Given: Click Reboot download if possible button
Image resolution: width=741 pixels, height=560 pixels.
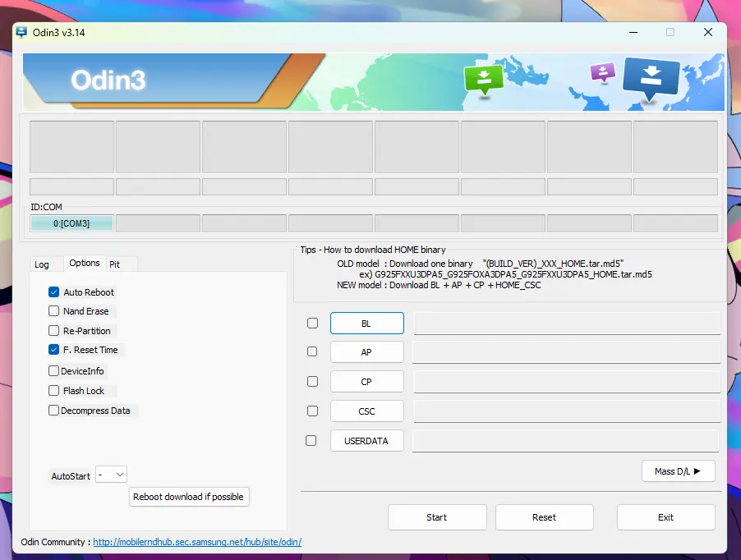Looking at the screenshot, I should (189, 497).
